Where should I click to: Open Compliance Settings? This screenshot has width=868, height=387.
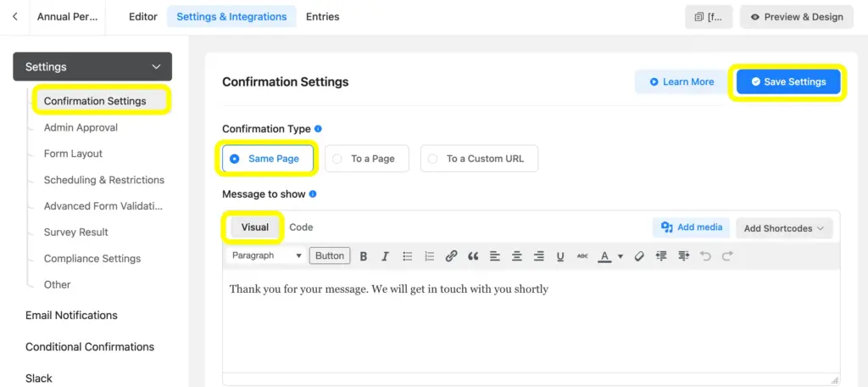[92, 258]
